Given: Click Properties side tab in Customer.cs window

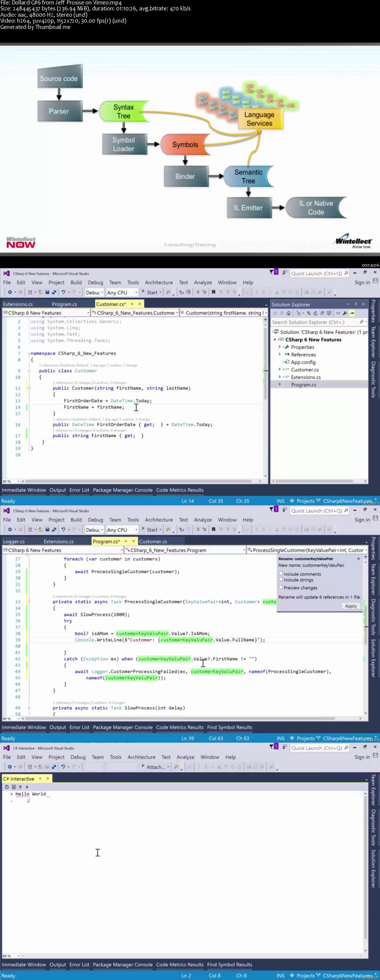Looking at the screenshot, I should [x=374, y=311].
